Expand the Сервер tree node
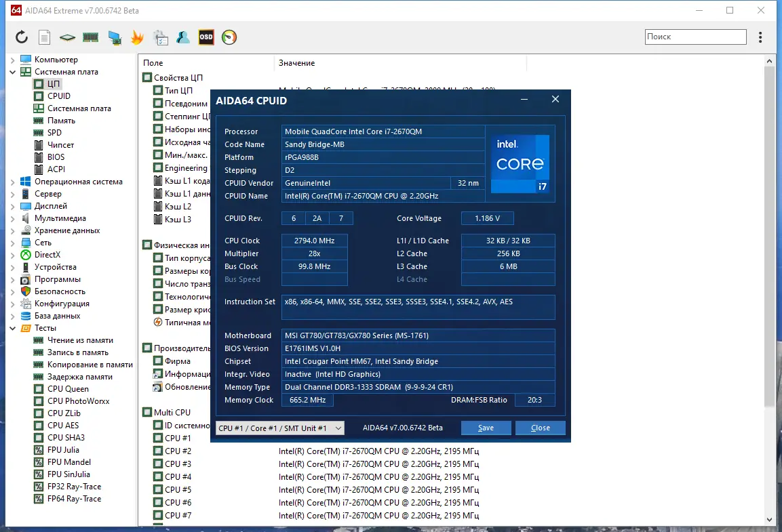This screenshot has width=782, height=532. 12,194
